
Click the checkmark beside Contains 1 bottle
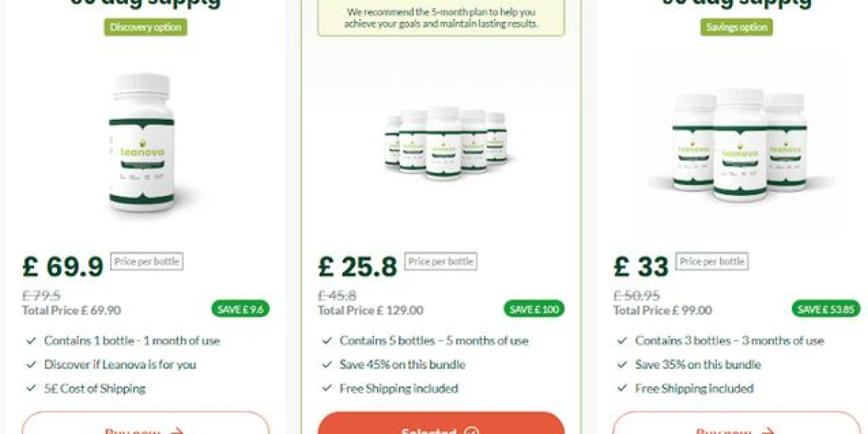click(31, 340)
